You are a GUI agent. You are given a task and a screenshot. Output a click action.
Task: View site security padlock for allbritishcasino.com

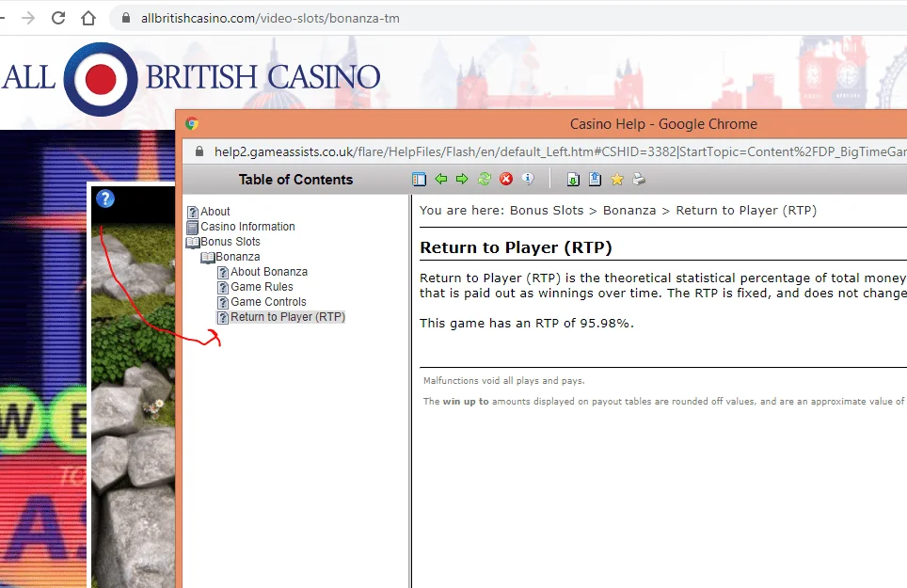coord(125,18)
